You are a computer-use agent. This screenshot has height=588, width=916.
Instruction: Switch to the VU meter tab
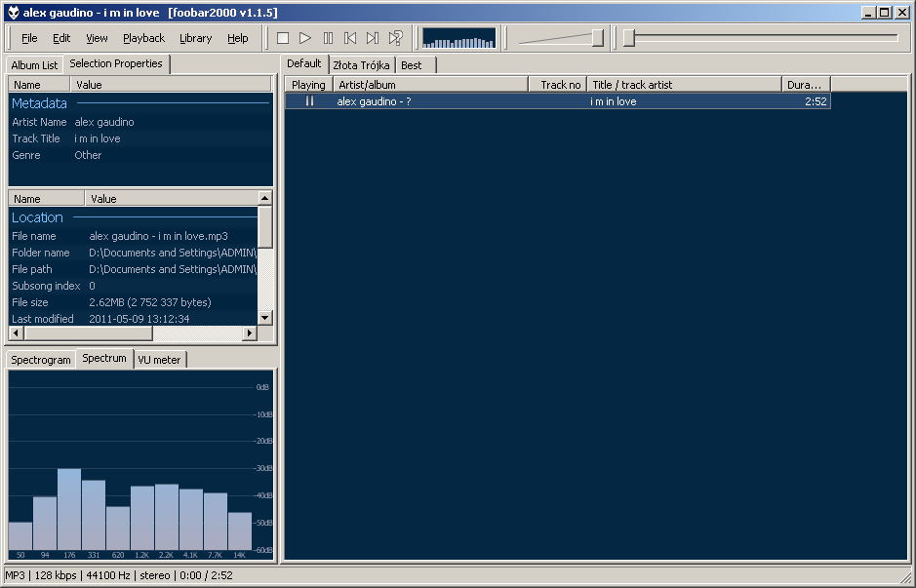(x=159, y=360)
